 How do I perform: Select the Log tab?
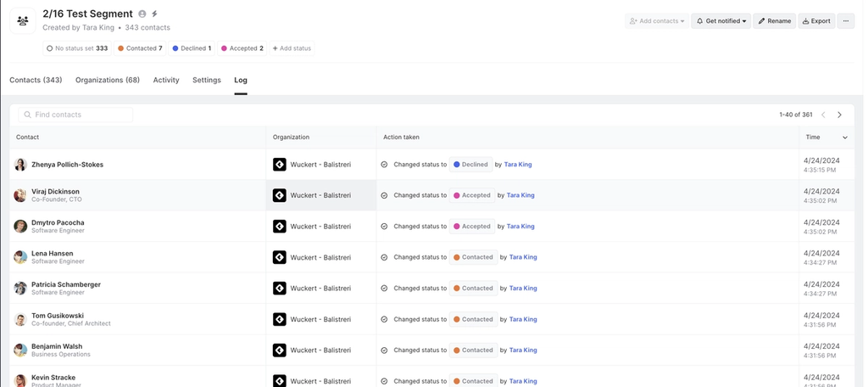point(240,80)
